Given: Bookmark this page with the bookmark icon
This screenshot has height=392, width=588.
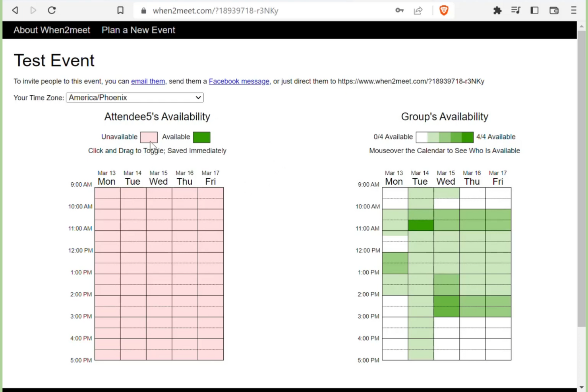Looking at the screenshot, I should click(x=120, y=10).
